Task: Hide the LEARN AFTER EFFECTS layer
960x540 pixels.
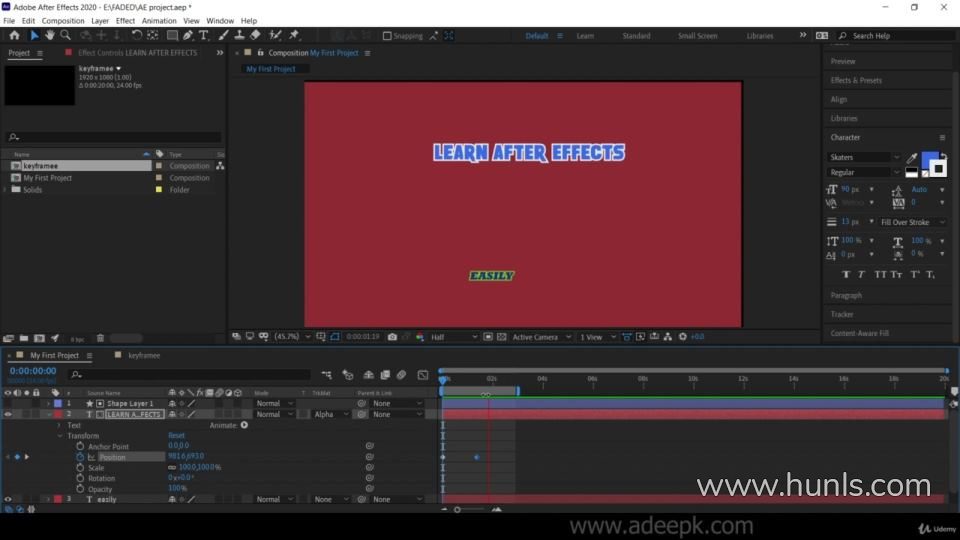Action: click(7, 414)
